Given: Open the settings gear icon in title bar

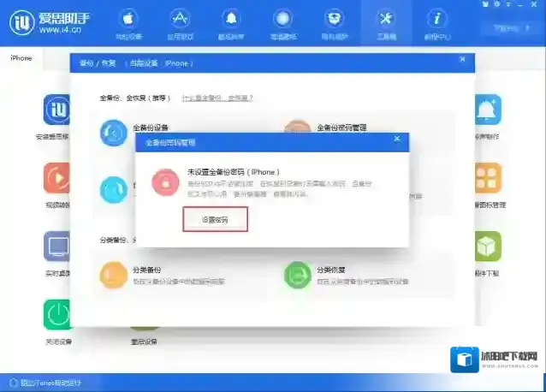Looking at the screenshot, I should [497, 4].
